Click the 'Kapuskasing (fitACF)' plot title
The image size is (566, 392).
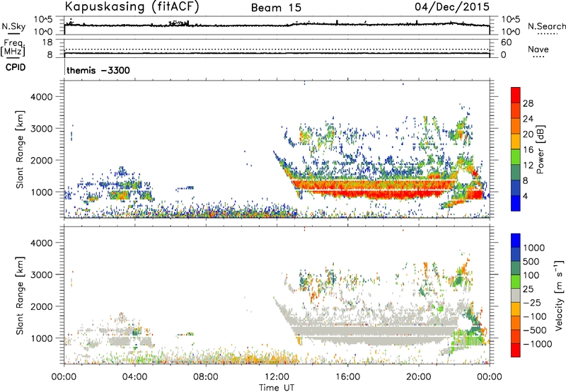[x=132, y=7]
